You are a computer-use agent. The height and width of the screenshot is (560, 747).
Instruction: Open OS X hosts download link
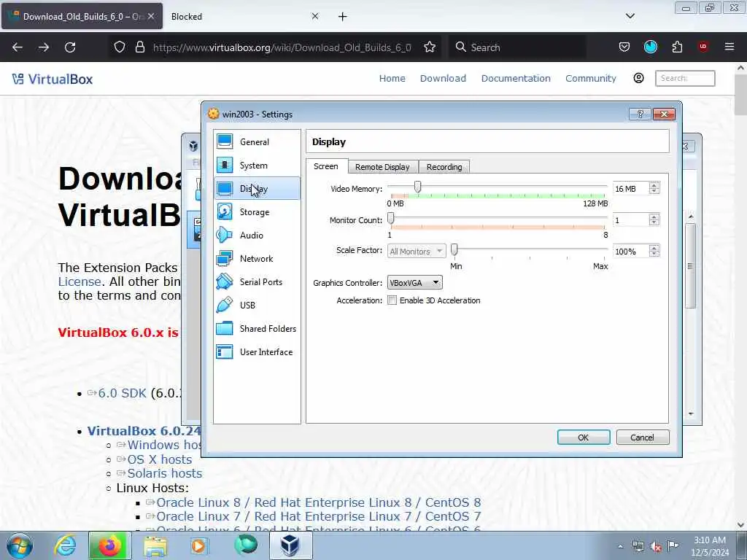159,459
